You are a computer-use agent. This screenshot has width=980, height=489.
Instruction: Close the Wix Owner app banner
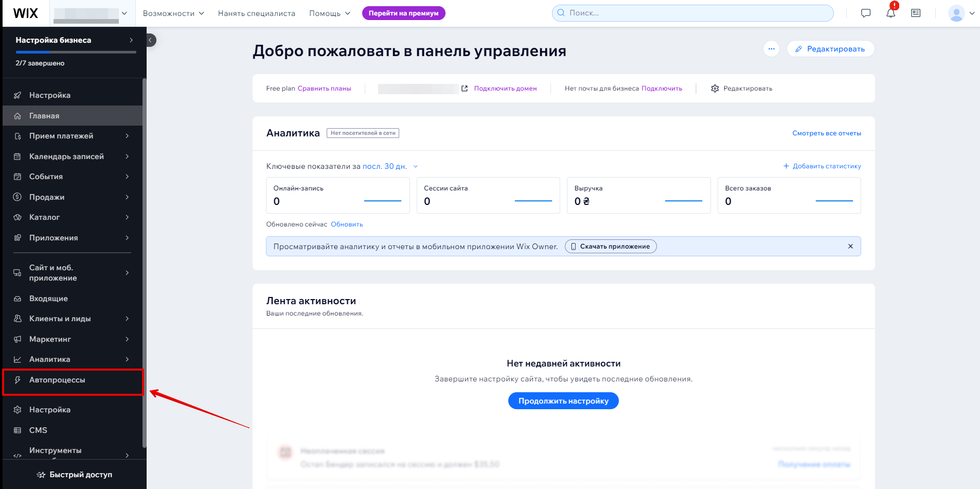(x=850, y=247)
